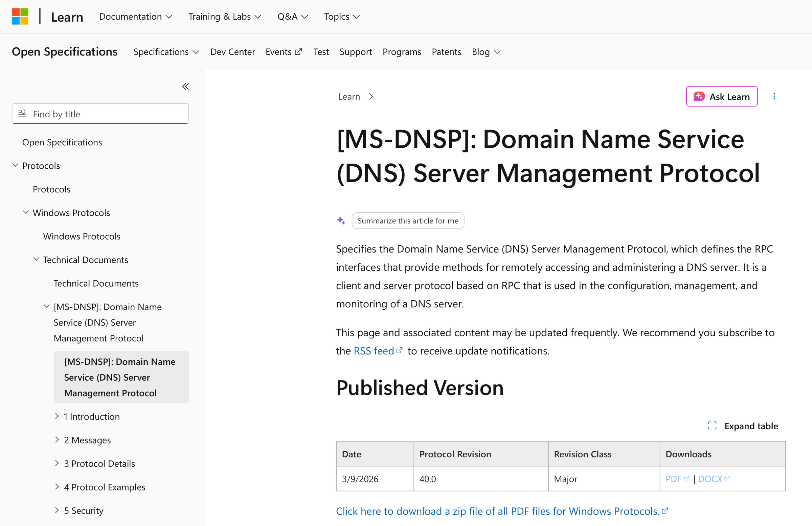The width and height of the screenshot is (812, 526).
Task: Select the highlighted [MS-DNSP] tree item
Action: coord(121,377)
